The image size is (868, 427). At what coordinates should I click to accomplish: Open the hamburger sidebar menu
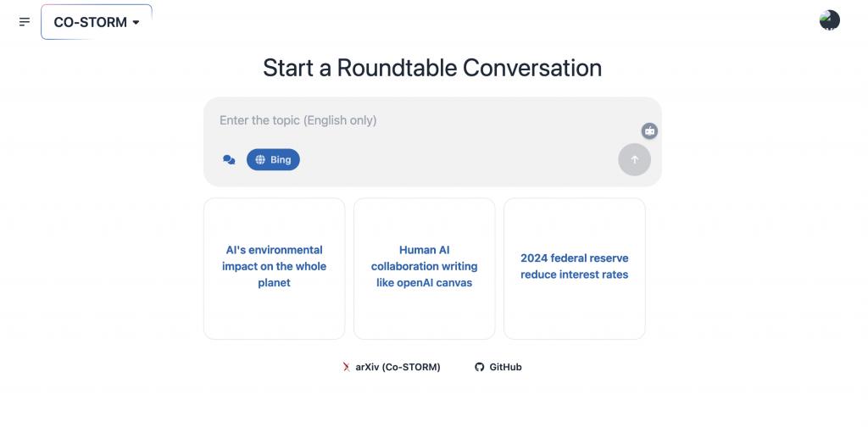click(25, 22)
